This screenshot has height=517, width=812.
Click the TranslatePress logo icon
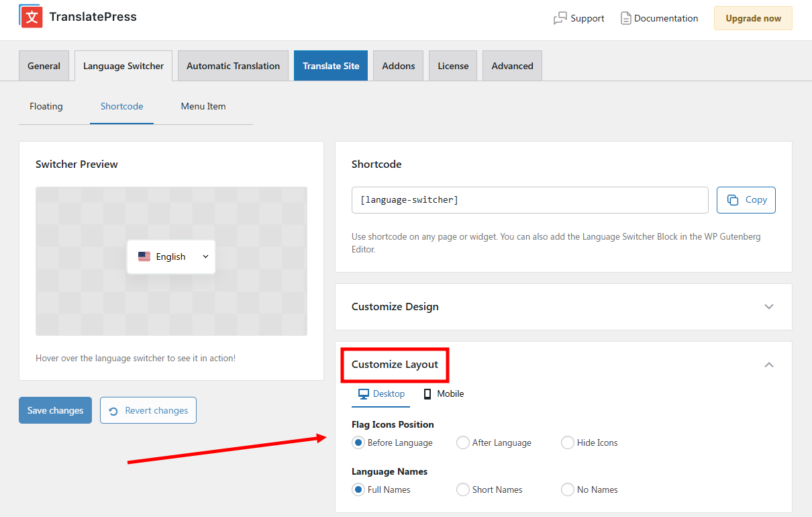click(x=31, y=17)
